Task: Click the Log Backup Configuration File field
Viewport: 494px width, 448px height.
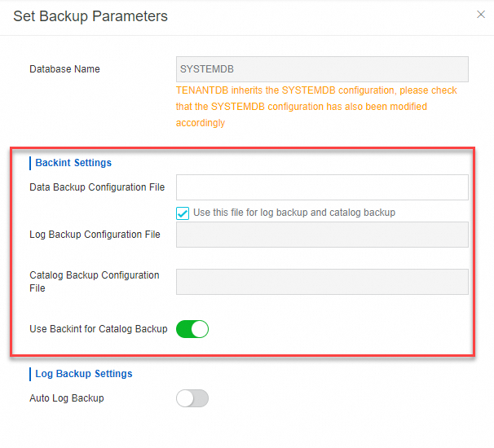Action: 322,235
